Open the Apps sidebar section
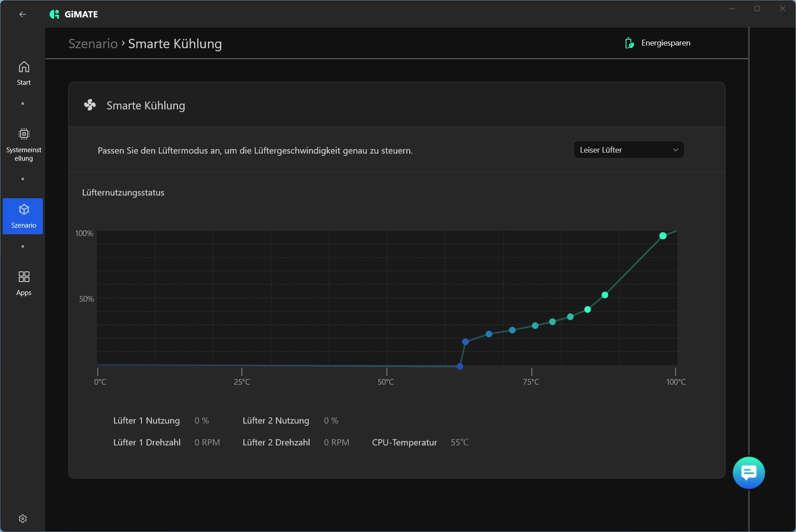 coord(24,283)
